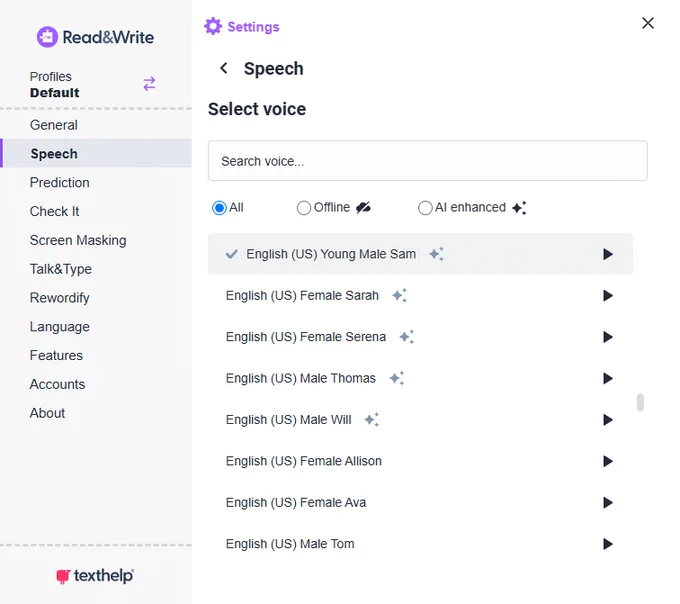The width and height of the screenshot is (680, 604).
Task: Click the voice list scrollbar thumb
Action: (x=640, y=402)
